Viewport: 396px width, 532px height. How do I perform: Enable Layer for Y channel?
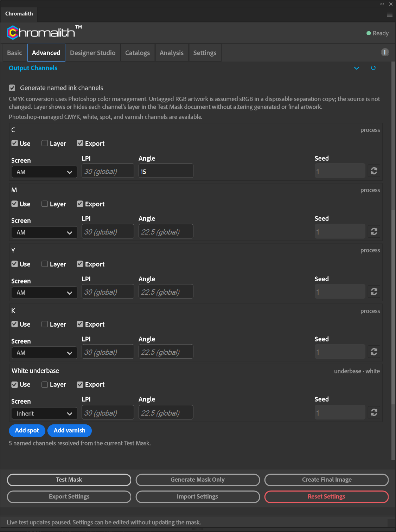coord(45,264)
